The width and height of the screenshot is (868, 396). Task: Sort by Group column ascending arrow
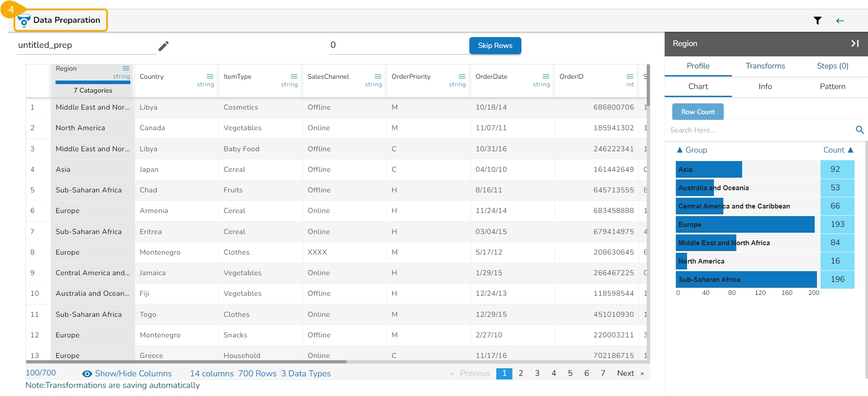pos(679,150)
